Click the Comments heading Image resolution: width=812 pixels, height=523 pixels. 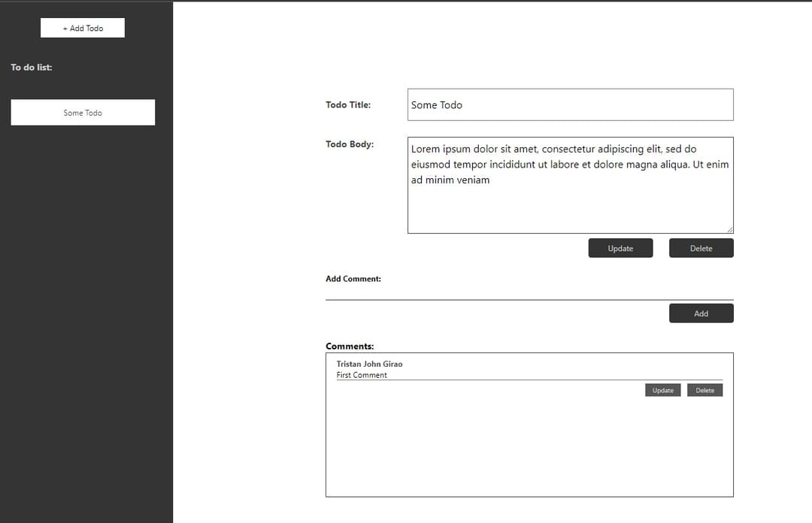coord(350,346)
